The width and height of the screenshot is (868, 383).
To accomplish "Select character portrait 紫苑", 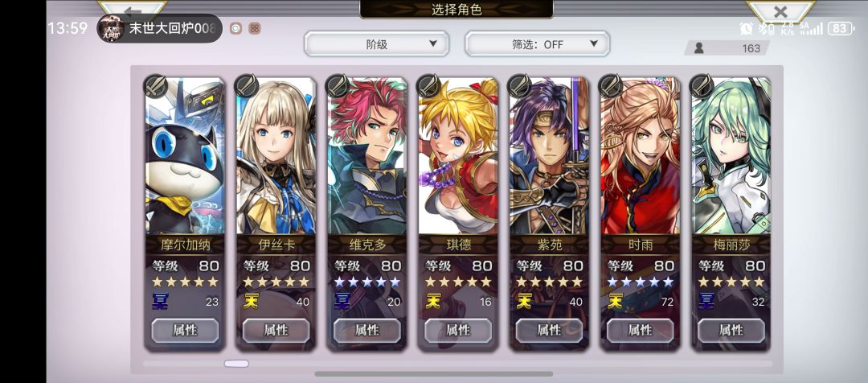I will [549, 155].
